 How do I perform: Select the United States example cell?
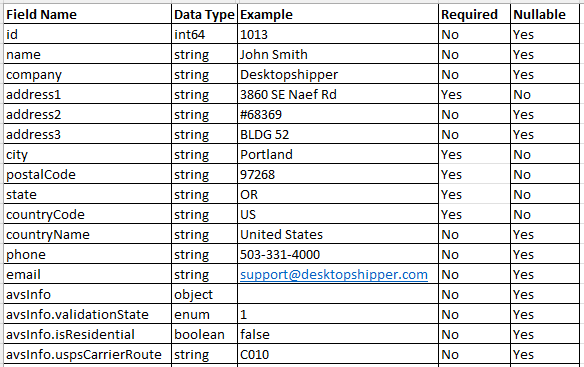pos(338,234)
